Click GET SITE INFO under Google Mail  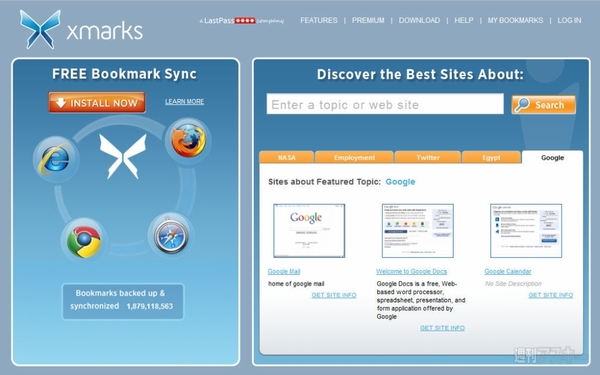tap(334, 295)
